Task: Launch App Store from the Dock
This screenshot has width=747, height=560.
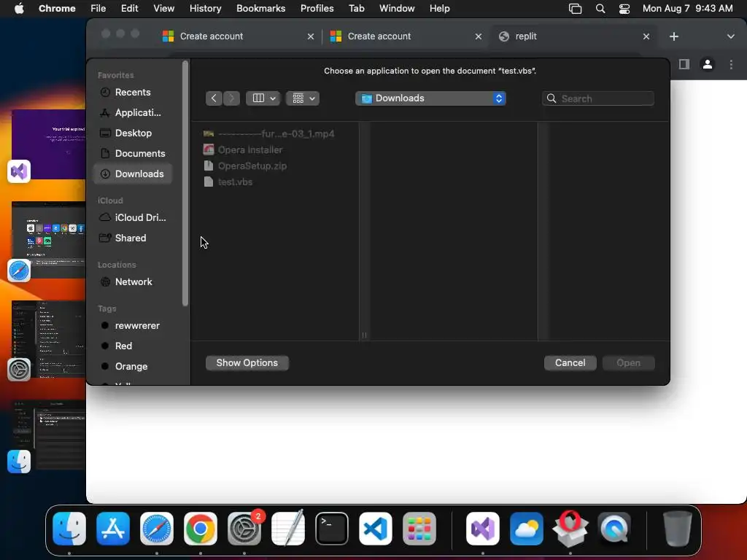Action: pyautogui.click(x=113, y=529)
